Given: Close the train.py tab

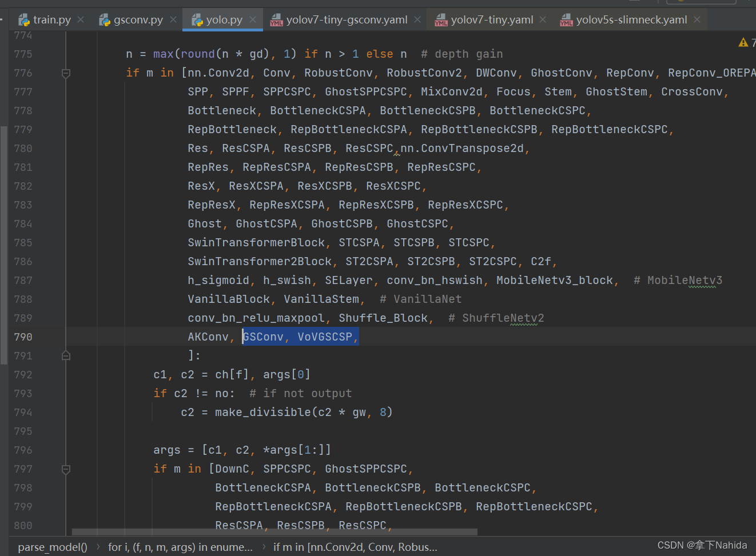Looking at the screenshot, I should click(x=81, y=19).
